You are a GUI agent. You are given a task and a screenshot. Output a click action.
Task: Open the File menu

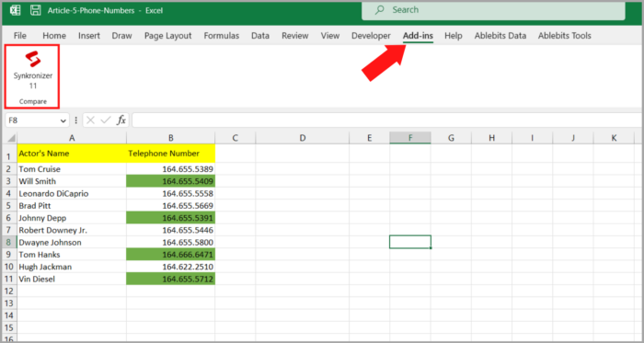point(19,36)
